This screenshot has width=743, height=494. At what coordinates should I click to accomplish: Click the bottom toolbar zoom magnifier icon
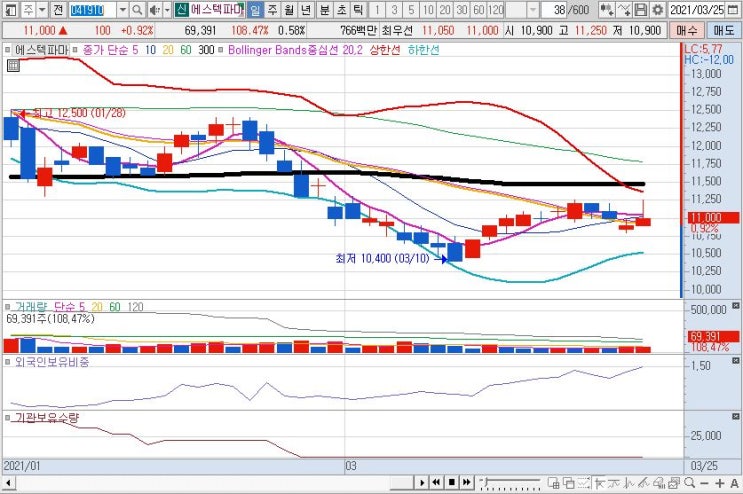[x=689, y=483]
